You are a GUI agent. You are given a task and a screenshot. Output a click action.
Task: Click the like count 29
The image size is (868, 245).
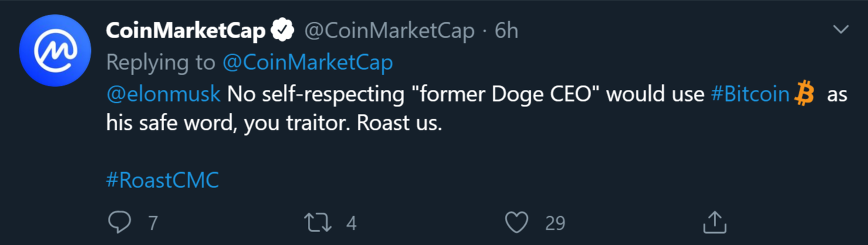[555, 223]
